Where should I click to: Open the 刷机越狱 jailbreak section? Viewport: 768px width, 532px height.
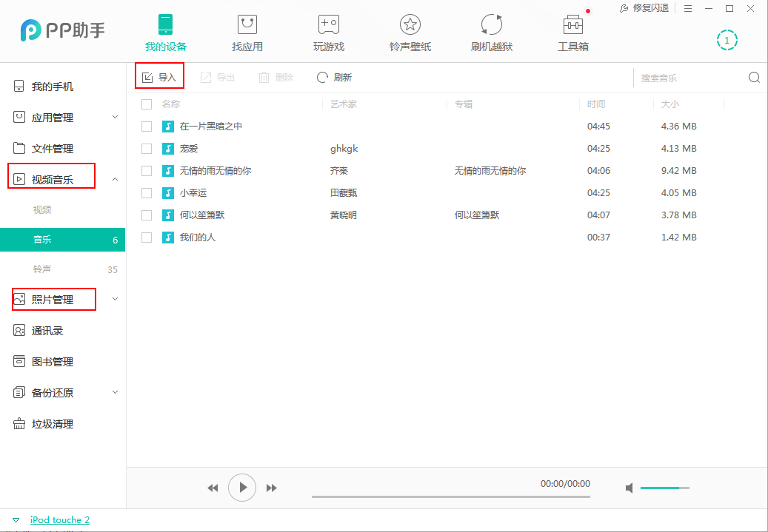[x=491, y=31]
